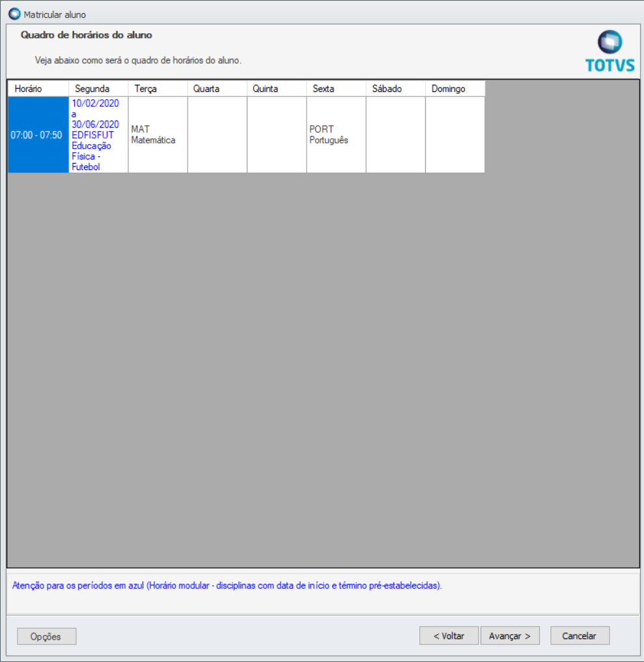644x662 pixels.
Task: Click the Matricular aluno window icon
Action: (x=14, y=14)
